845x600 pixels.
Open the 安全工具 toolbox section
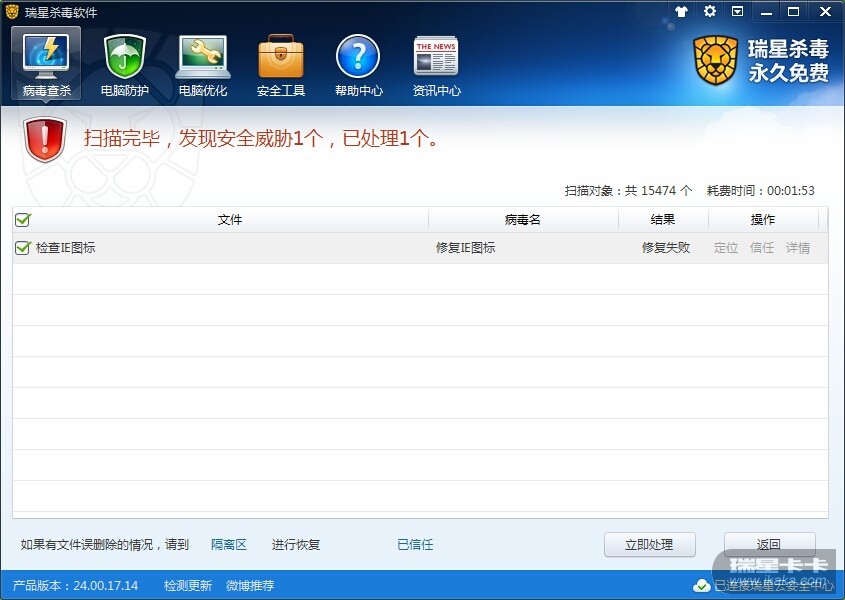tap(281, 64)
